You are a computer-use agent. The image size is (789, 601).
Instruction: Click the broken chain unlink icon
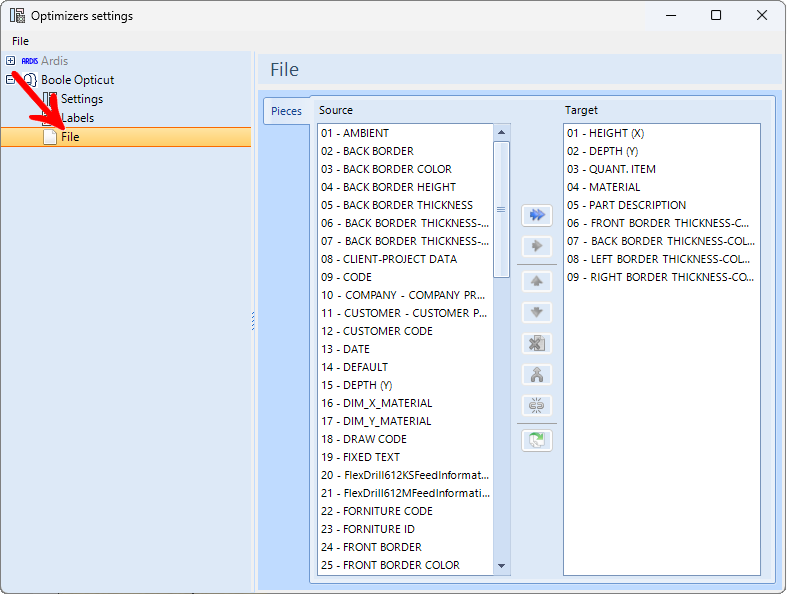pyautogui.click(x=537, y=406)
